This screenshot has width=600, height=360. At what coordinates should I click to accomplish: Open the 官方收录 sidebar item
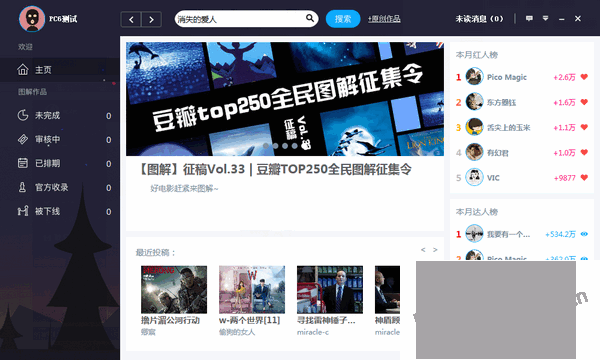[x=60, y=187]
